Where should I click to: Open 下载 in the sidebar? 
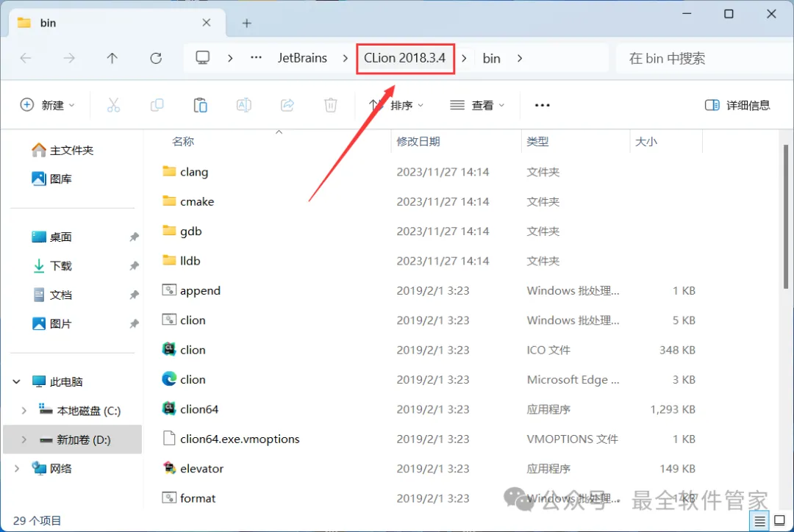click(51, 266)
